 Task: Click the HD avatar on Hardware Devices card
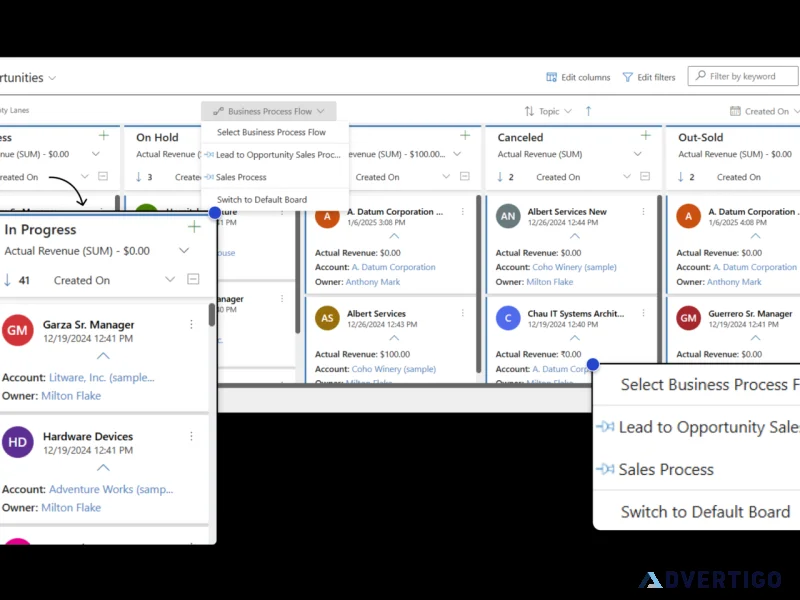[x=17, y=442]
